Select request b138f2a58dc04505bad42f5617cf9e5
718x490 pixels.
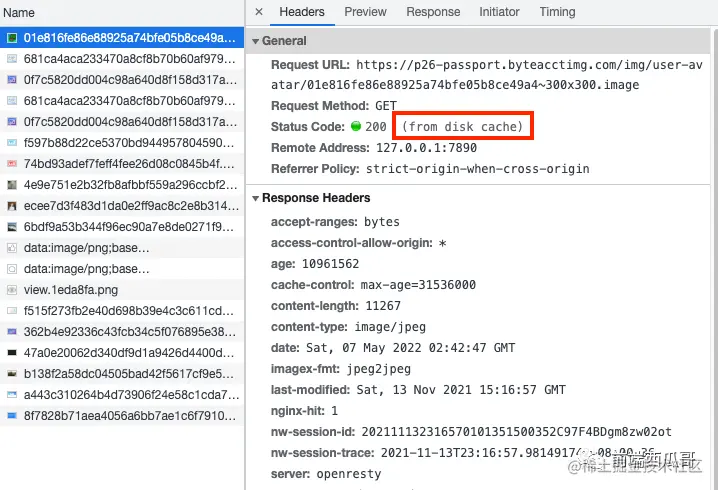(122, 374)
